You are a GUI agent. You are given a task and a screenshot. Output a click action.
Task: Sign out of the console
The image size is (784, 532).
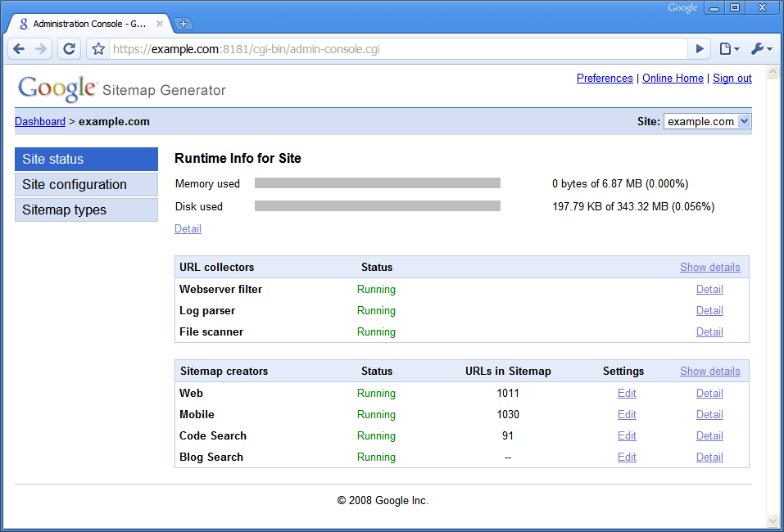pyautogui.click(x=732, y=78)
